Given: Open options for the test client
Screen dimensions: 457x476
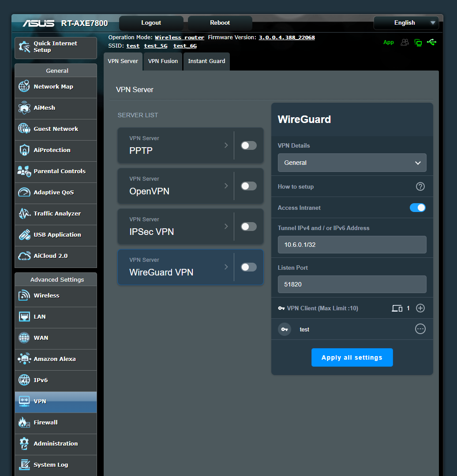Looking at the screenshot, I should pyautogui.click(x=420, y=329).
